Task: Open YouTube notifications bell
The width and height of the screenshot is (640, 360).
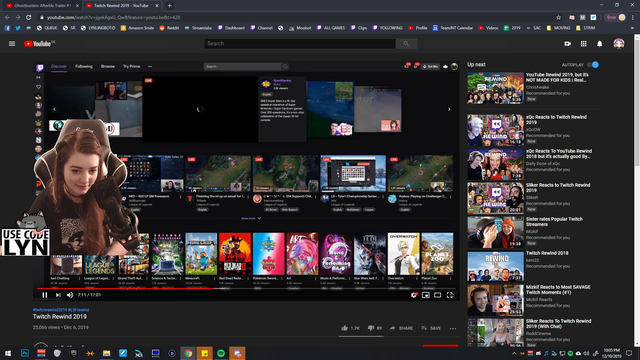Action: (x=600, y=44)
